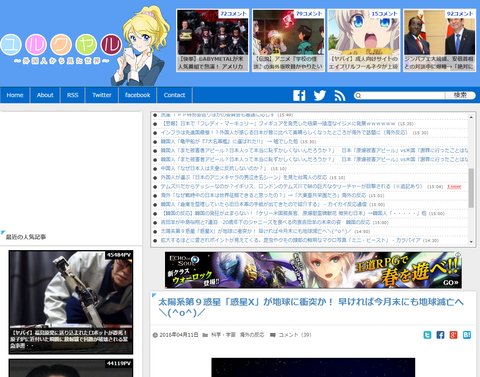The width and height of the screenshot is (480, 377).
Task: Open the Twitter menu item
Action: (x=102, y=95)
